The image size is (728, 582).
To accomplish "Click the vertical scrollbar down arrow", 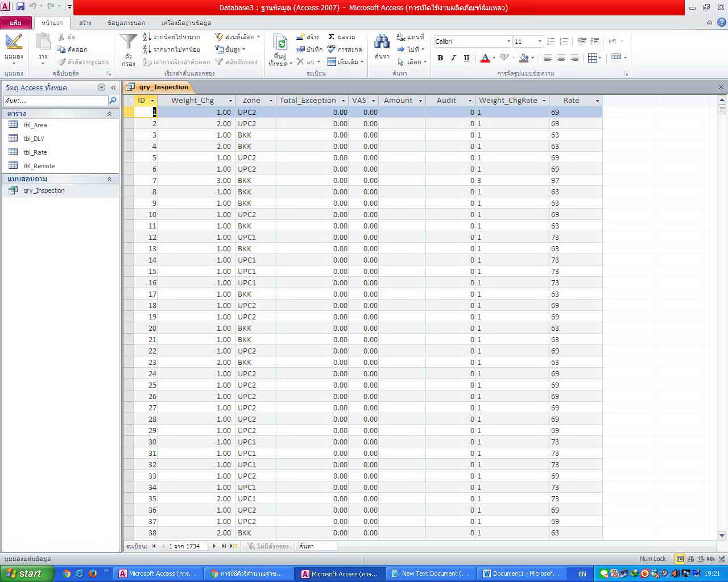I will [x=722, y=535].
